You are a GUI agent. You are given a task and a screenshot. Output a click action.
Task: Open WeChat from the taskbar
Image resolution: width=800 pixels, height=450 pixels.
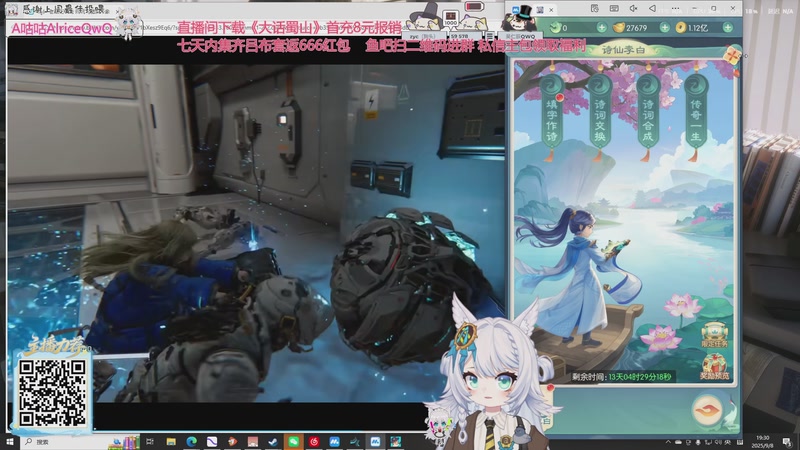(293, 442)
